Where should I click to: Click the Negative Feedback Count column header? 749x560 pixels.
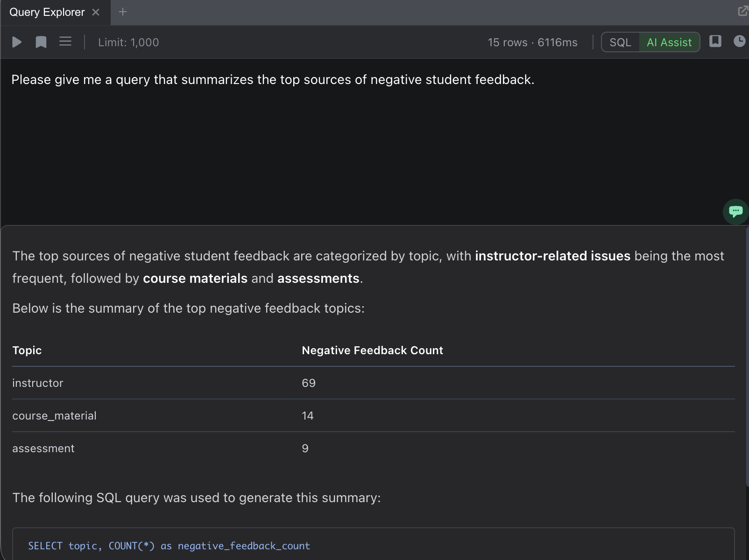tap(372, 350)
